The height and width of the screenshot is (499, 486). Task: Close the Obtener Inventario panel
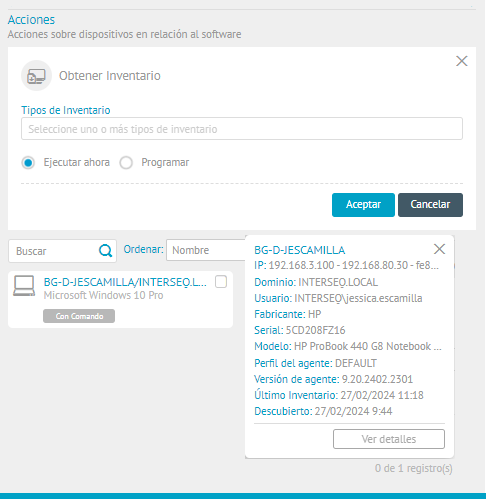point(462,61)
